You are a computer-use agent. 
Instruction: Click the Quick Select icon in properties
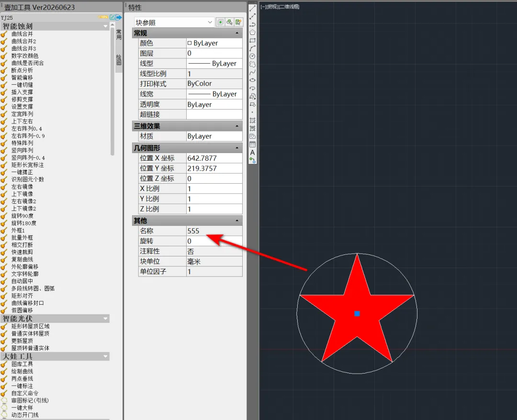(x=239, y=22)
